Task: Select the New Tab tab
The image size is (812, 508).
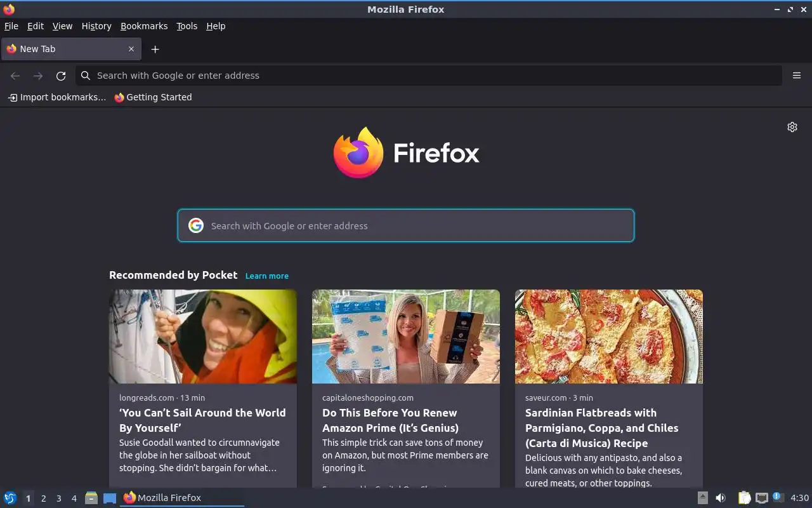Action: [x=71, y=49]
